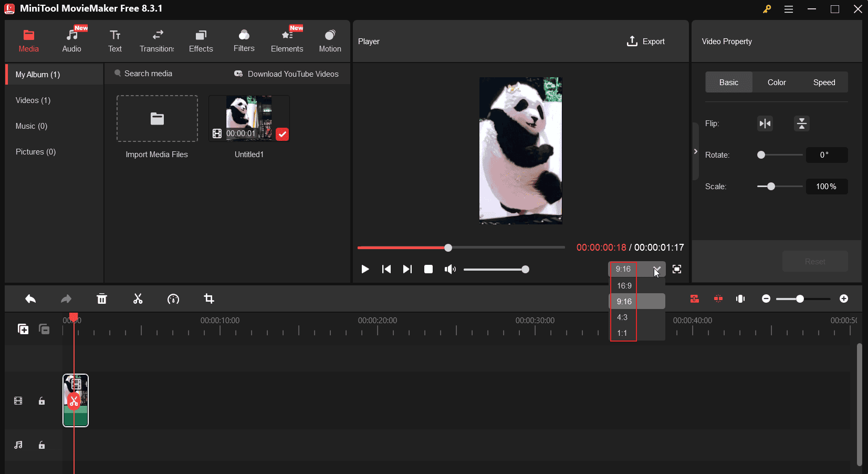
Task: Split the clip with the scissors tool
Action: (138, 298)
